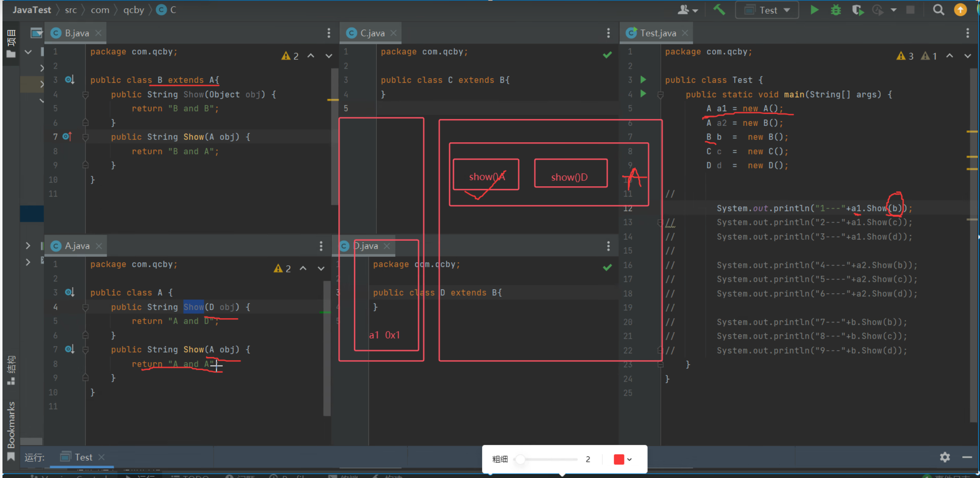Screen dimensions: 980x478
Task: Open run panel settings gear
Action: (x=944, y=457)
